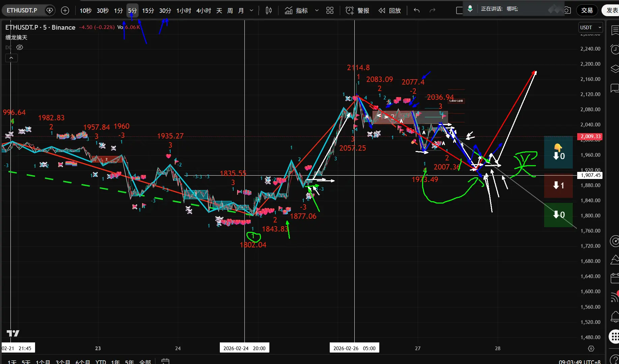Choose the 4小时 timeframe
The height and width of the screenshot is (364, 619).
point(204,11)
